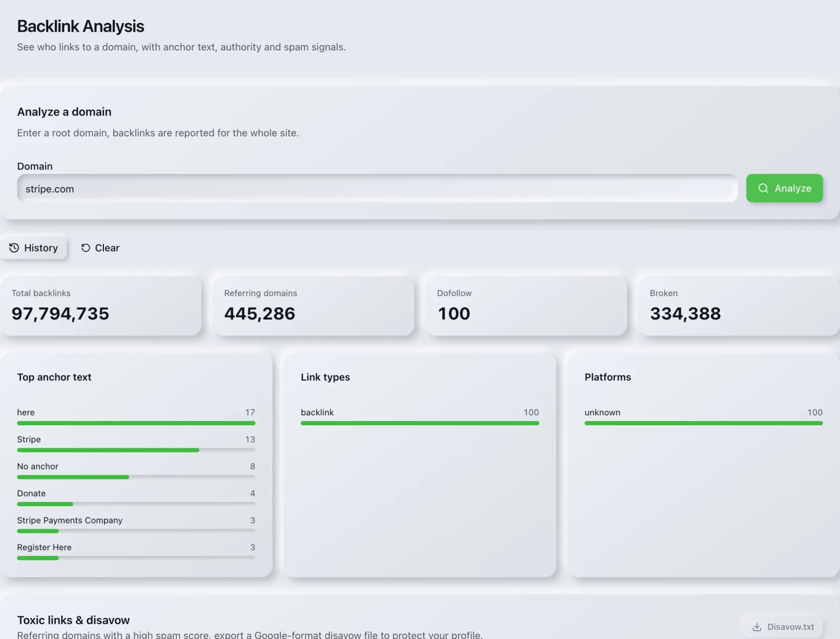Screen dimensions: 840x639
Task: Click the download icon beside Disavow.txt
Action: click(x=757, y=627)
